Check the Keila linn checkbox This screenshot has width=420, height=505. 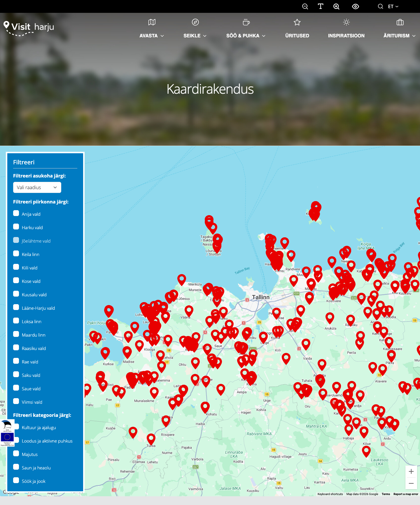coord(16,254)
